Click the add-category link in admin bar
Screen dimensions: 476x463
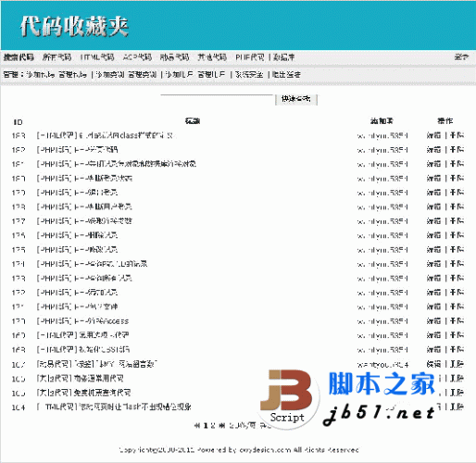tap(110, 74)
